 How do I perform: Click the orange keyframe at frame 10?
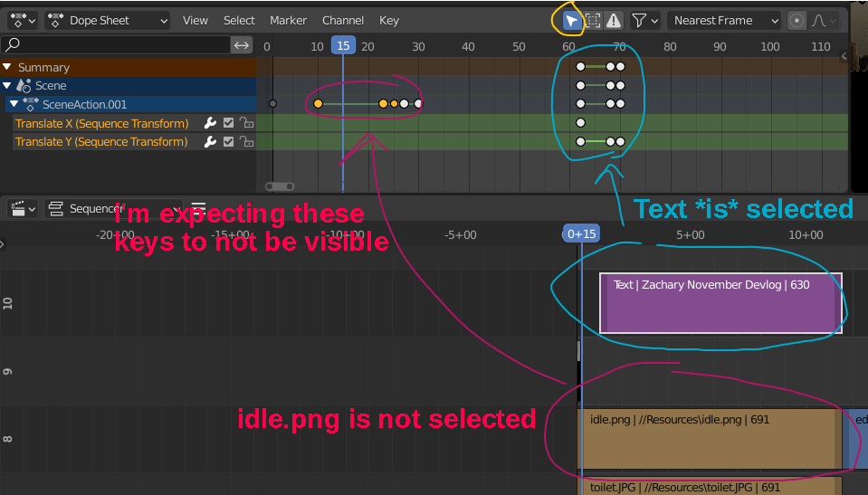pos(318,103)
